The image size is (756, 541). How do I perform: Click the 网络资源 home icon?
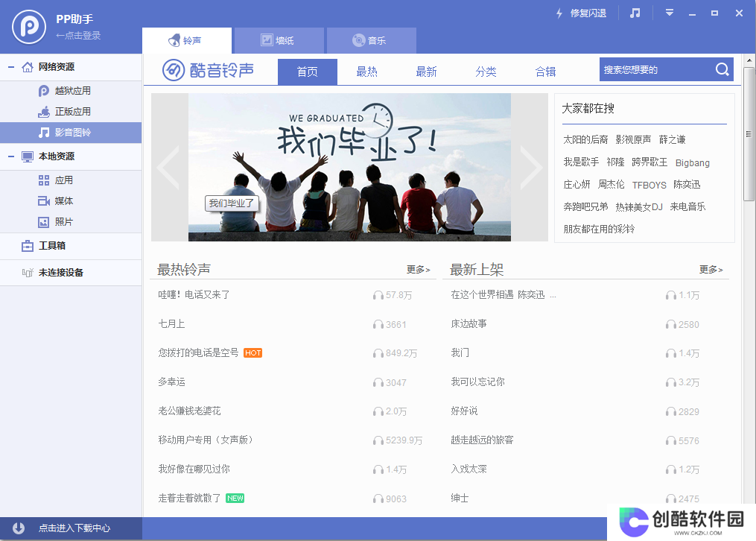point(28,67)
